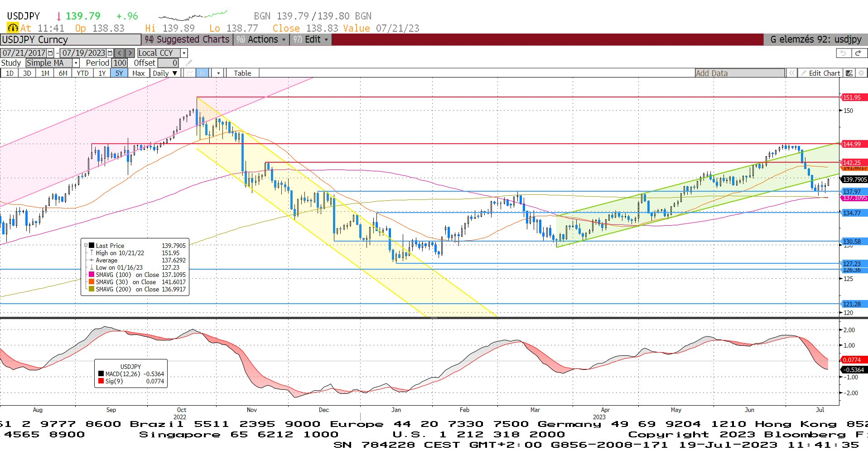This screenshot has width=868, height=470.
Task: Click the 151.95 price level label
Action: tap(854, 97)
